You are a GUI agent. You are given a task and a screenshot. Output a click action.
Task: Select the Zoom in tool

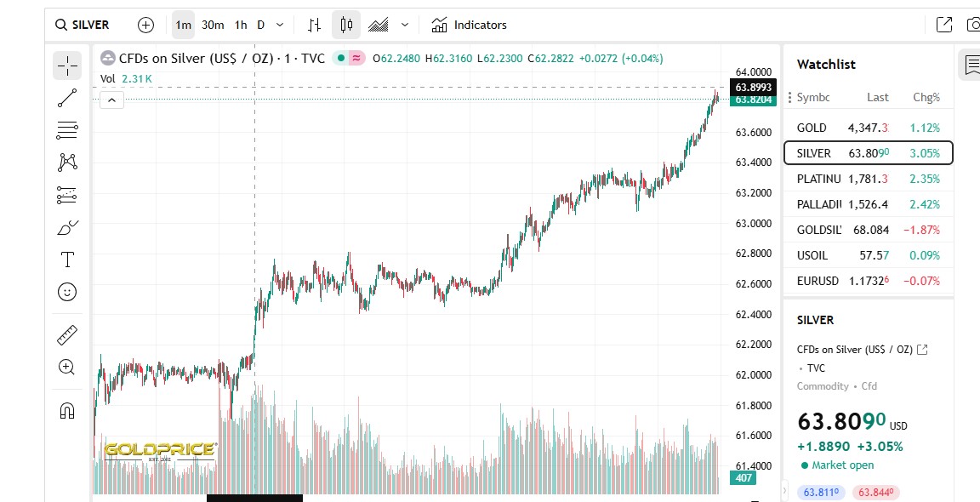(67, 367)
